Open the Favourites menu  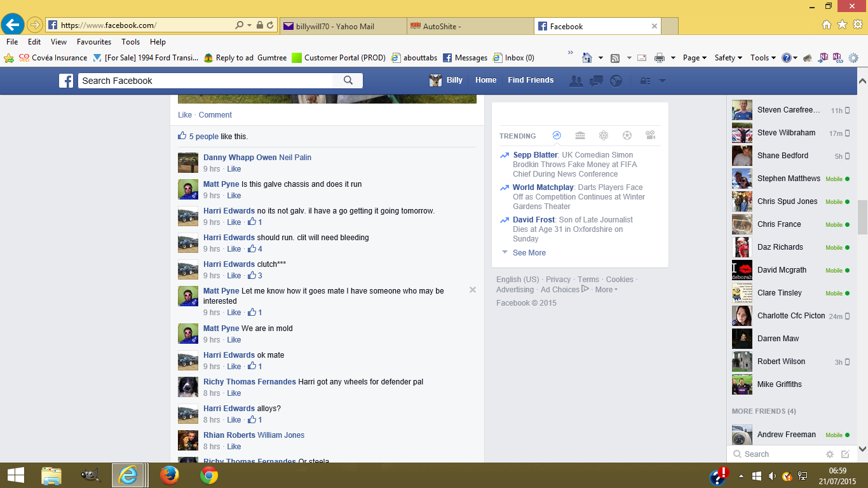tap(94, 42)
